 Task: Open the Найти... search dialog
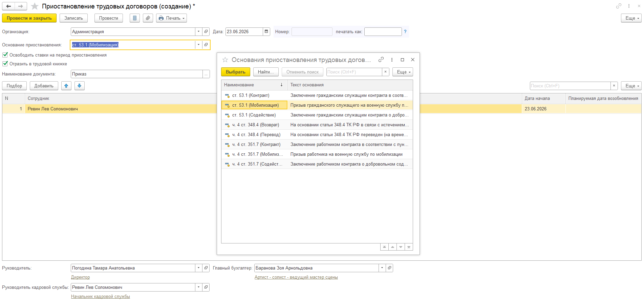pos(266,72)
